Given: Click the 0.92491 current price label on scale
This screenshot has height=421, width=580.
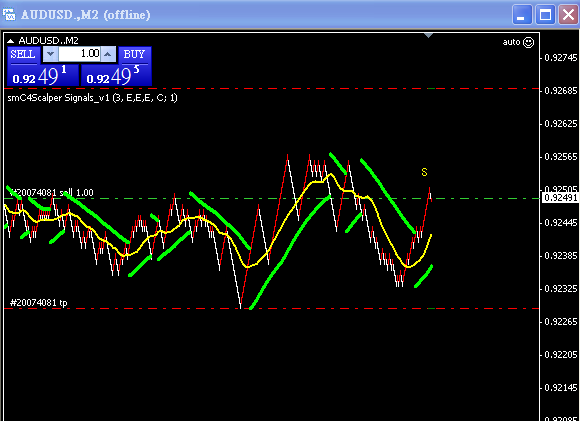Looking at the screenshot, I should (560, 198).
